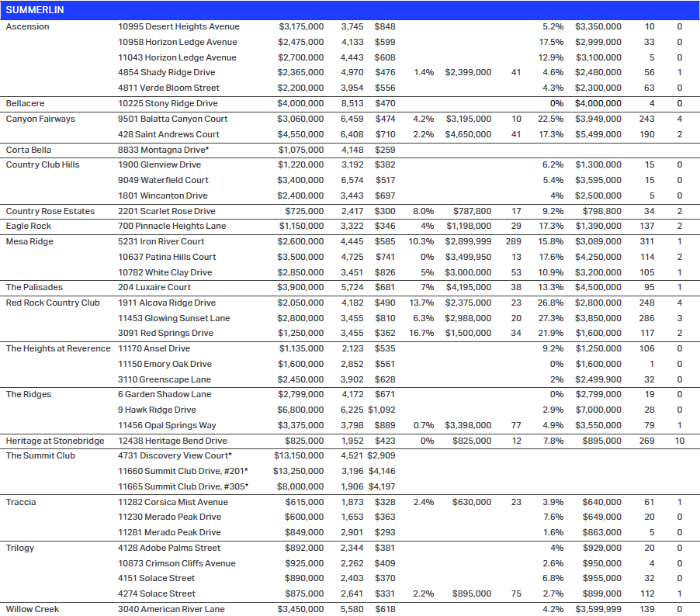Click 4731 Discovery View Court address
The width and height of the screenshot is (700, 616).
pos(175,455)
